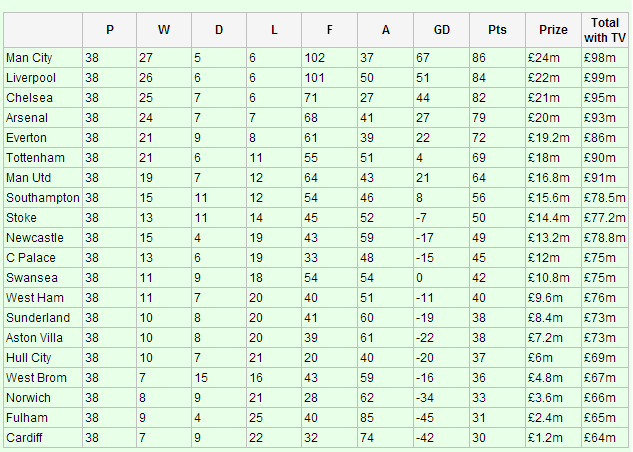633x452 pixels.
Task: Click the Liverpool row label
Action: point(43,77)
